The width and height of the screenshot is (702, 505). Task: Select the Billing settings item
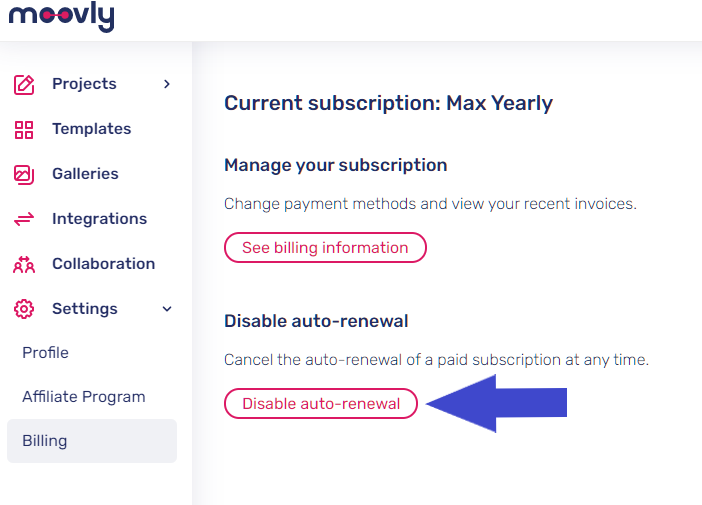(92, 441)
